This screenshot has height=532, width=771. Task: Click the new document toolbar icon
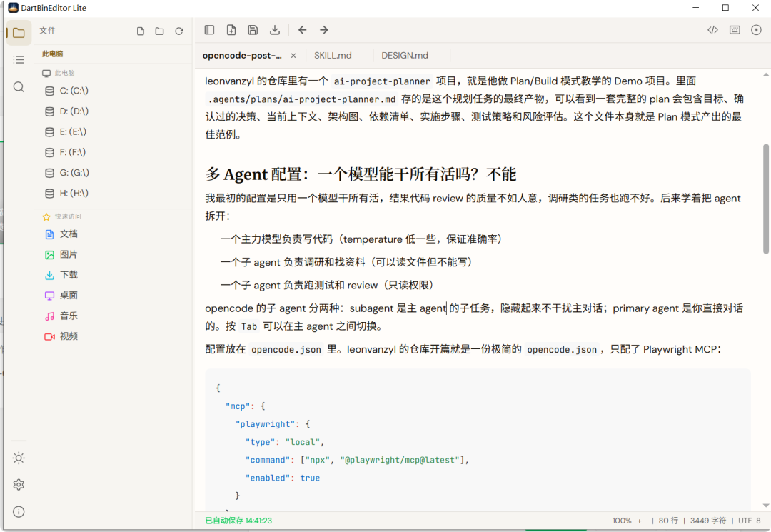[231, 30]
